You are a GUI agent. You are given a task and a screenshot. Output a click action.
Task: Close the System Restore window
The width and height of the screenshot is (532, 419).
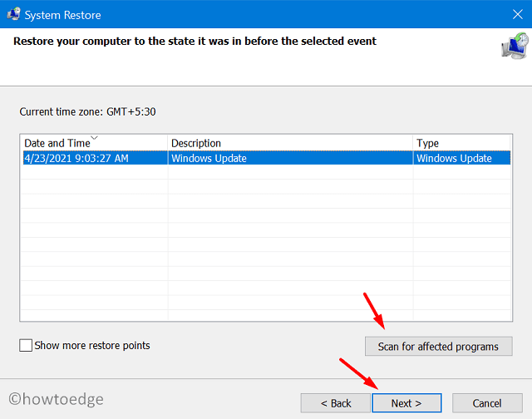click(517, 12)
